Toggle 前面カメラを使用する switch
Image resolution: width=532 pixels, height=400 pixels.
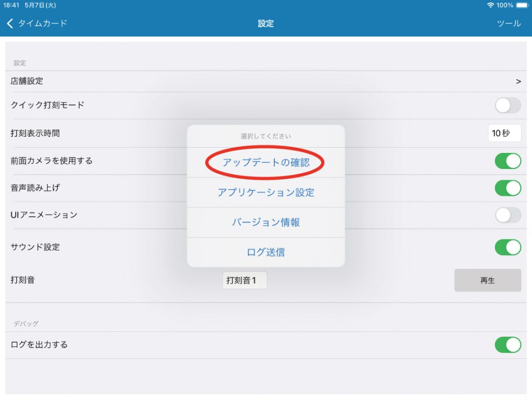tap(508, 161)
